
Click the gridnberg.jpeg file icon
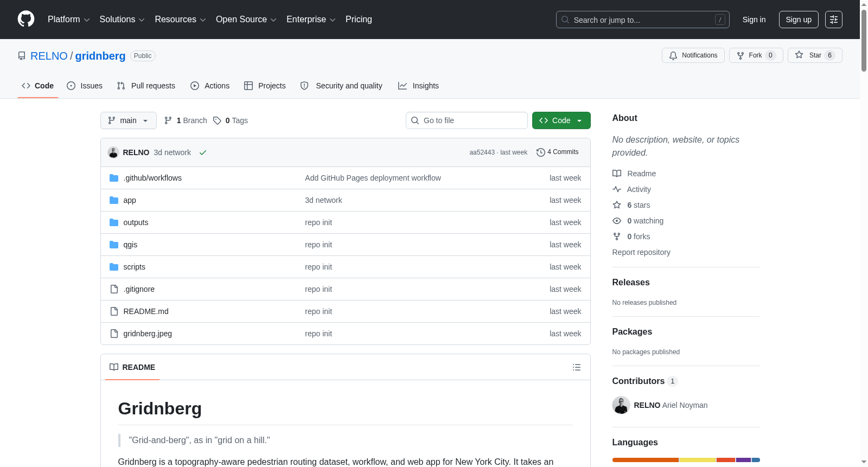coord(114,334)
